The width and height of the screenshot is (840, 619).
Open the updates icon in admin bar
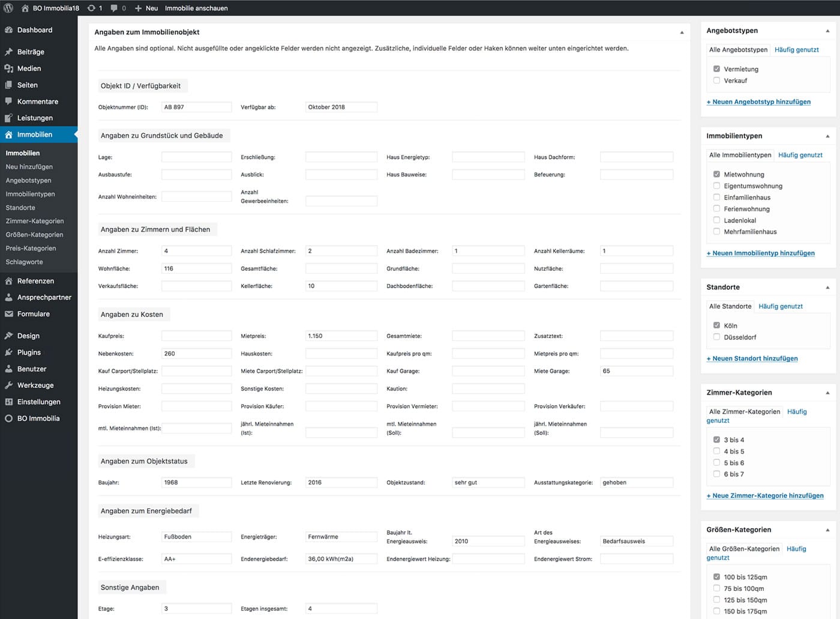coord(91,8)
